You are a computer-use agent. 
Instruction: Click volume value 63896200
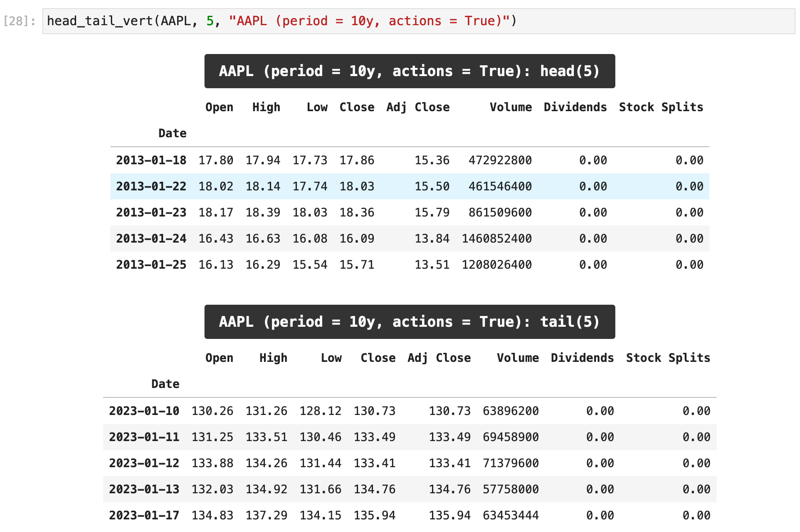(511, 411)
